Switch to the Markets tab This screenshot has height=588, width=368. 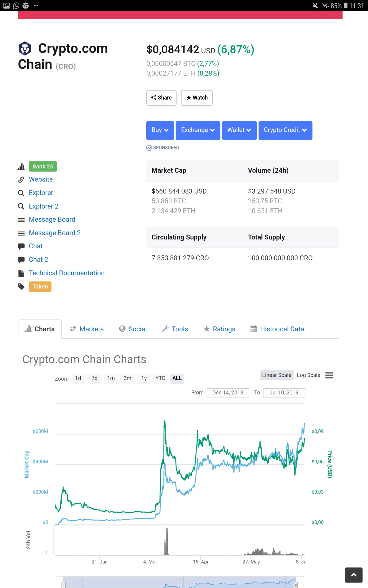(x=87, y=329)
